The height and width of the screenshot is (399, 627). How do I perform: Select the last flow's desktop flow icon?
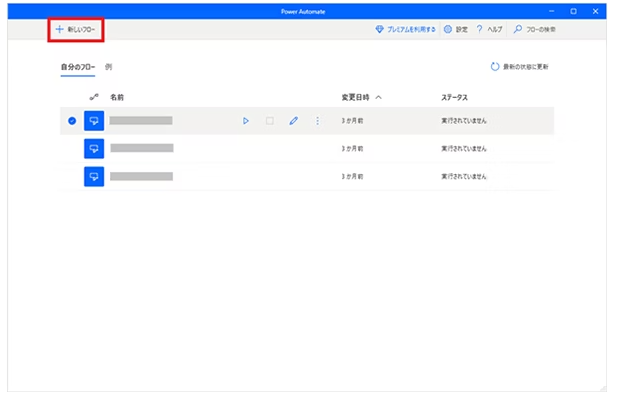pos(94,176)
